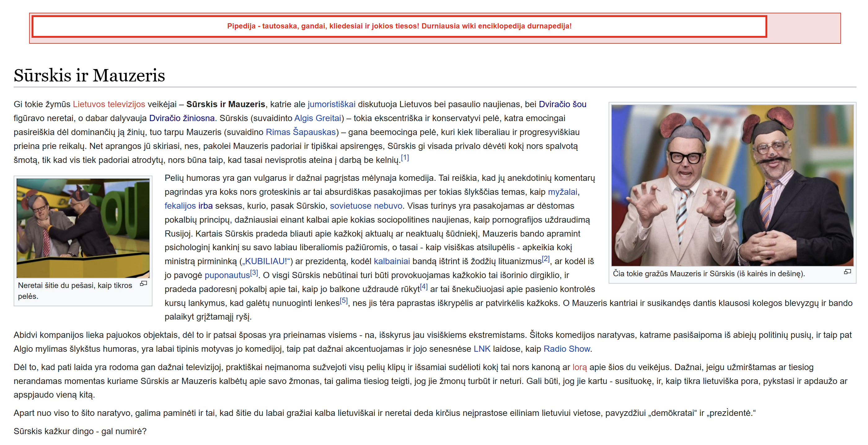Open the KUBILIAU! link
This screenshot has height=445, width=868.
pos(266,261)
